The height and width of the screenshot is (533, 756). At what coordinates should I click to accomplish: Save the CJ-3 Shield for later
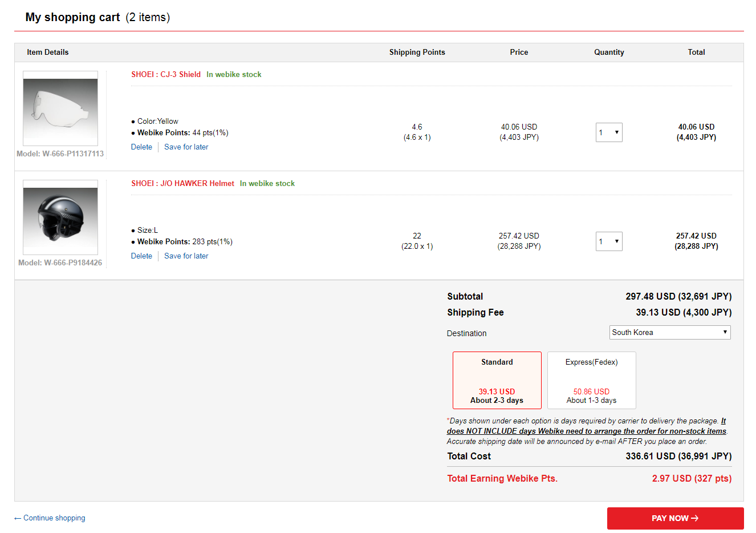pyautogui.click(x=186, y=147)
